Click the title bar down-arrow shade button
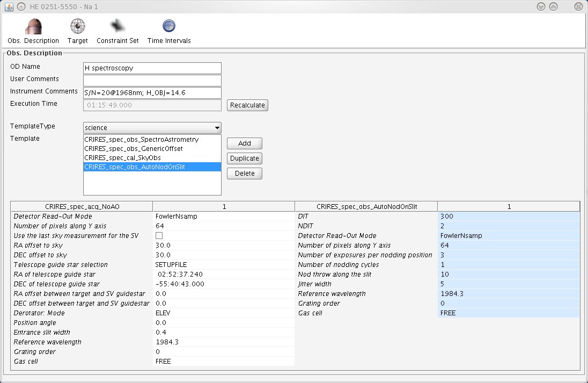This screenshot has height=383, width=588. point(541,7)
